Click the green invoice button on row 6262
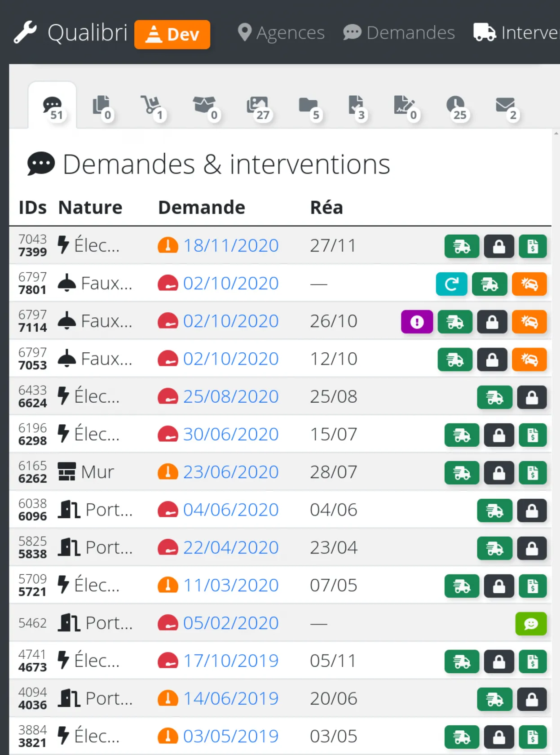 pos(533,473)
